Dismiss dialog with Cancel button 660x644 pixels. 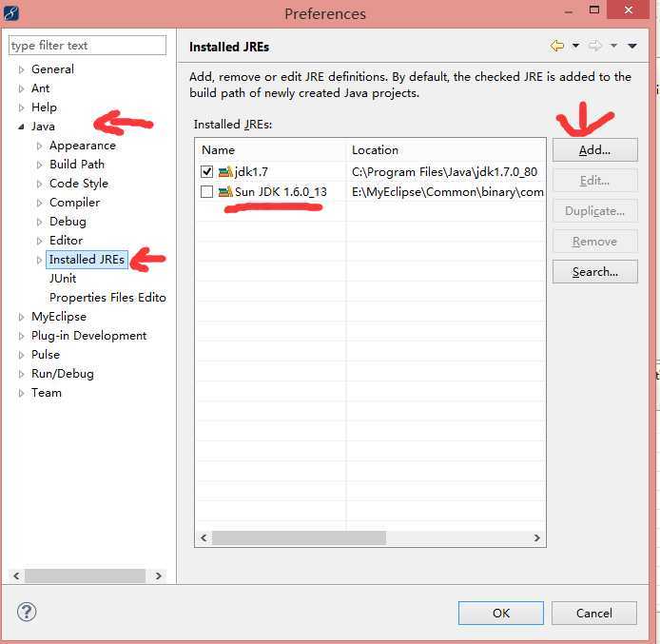pyautogui.click(x=594, y=613)
